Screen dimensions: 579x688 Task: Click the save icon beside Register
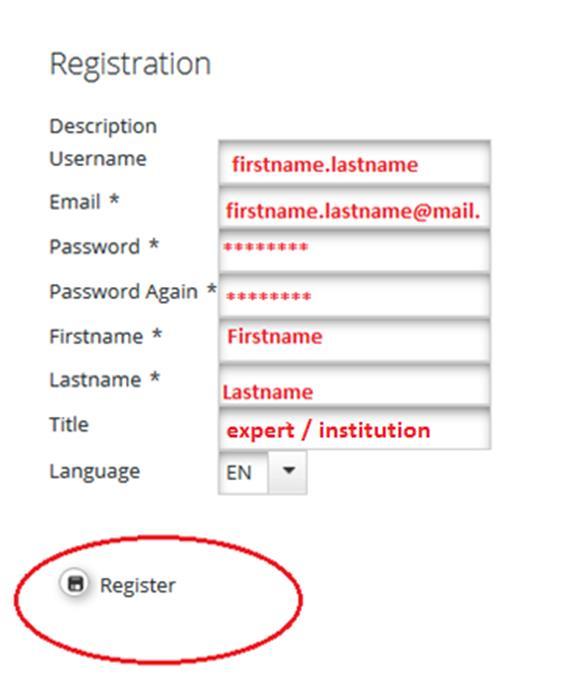click(x=75, y=584)
